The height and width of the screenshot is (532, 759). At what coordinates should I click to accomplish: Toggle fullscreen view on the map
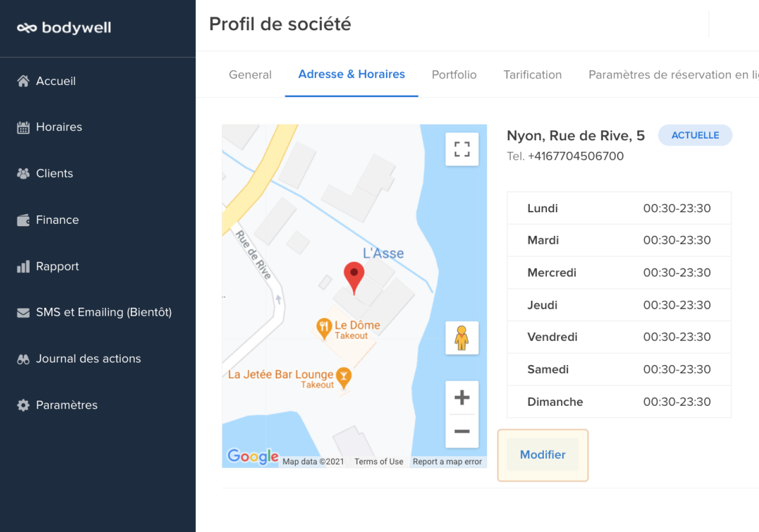pos(461,149)
